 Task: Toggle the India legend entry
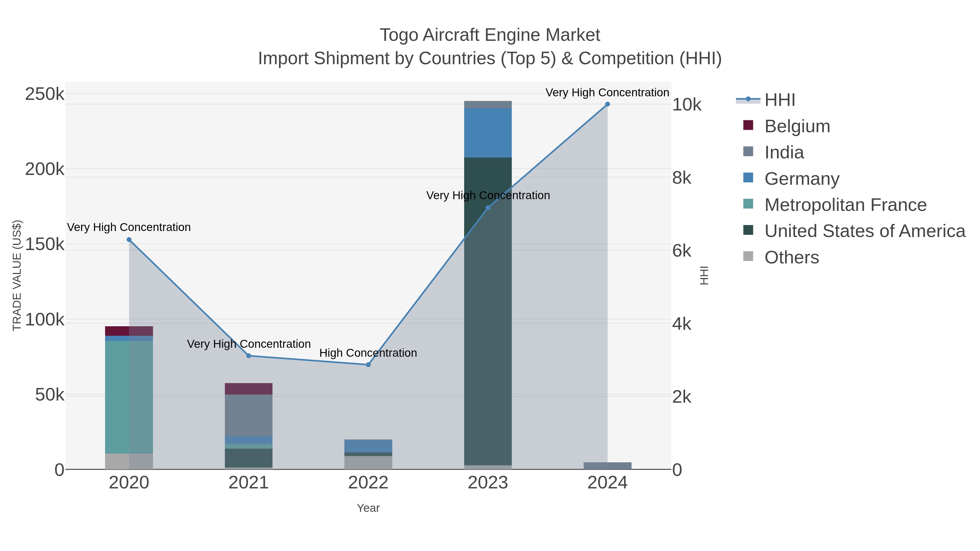click(x=773, y=152)
